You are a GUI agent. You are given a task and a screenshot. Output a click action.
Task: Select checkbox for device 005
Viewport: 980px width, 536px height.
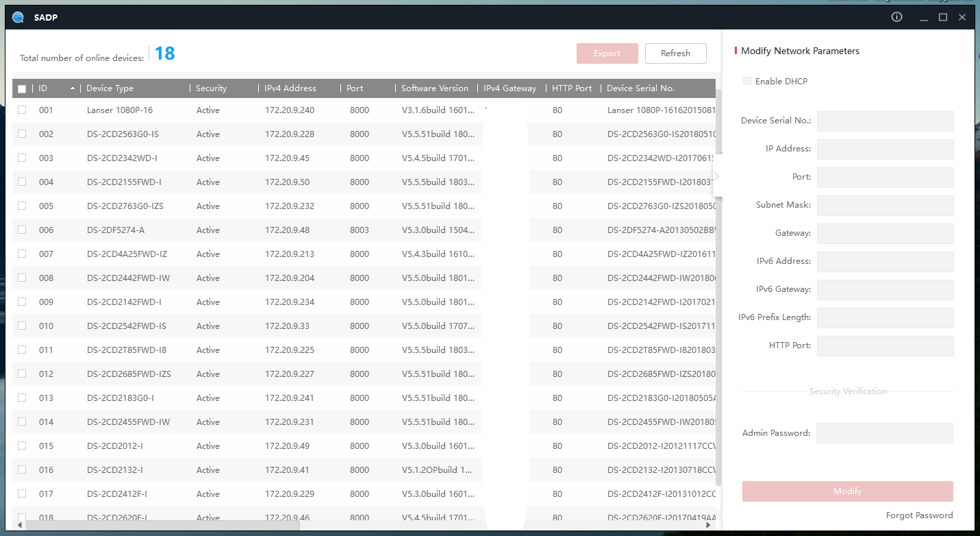click(x=22, y=206)
